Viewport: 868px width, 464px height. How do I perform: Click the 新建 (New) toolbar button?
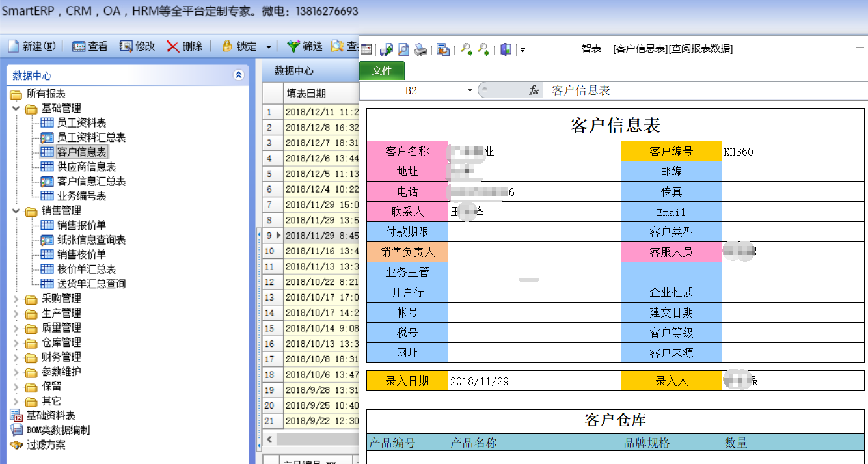coord(31,46)
